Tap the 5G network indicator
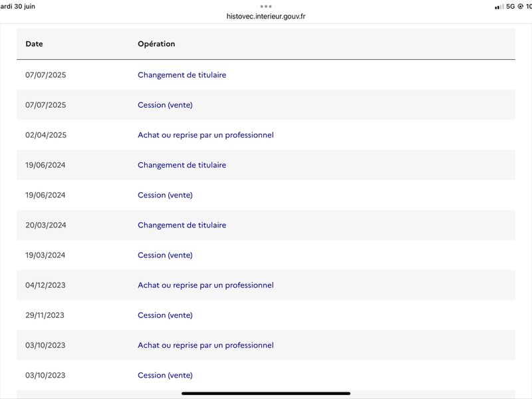Screen dimensions: 532x399 coord(510,7)
